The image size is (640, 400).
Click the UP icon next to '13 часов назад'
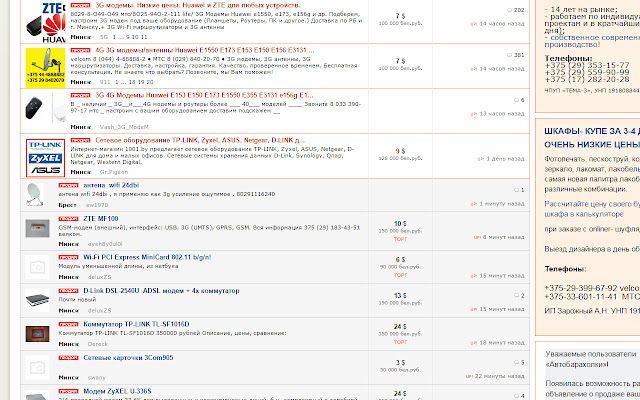coord(473,114)
